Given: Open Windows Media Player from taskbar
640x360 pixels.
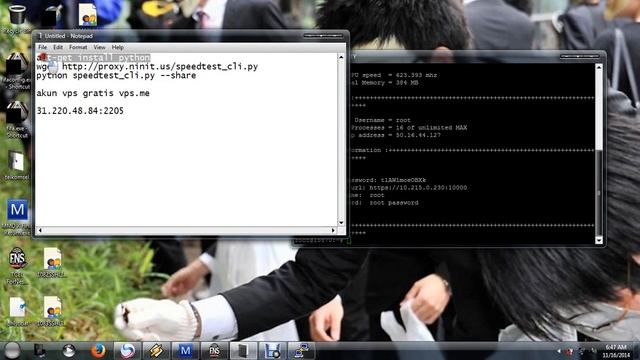Looking at the screenshot, I should point(69,350).
